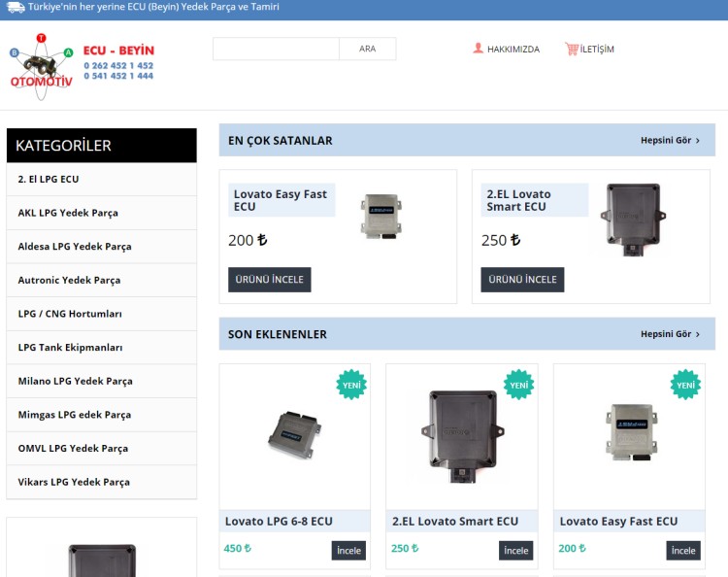Click the KATEGORİLER header
Viewport: 728px width, 577px height.
point(102,146)
